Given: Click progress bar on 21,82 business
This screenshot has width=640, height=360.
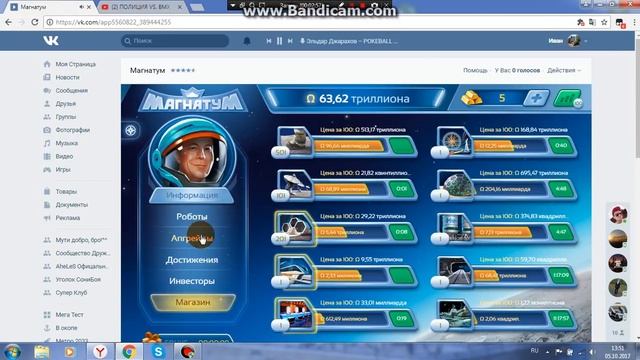Looking at the screenshot, I should (351, 189).
